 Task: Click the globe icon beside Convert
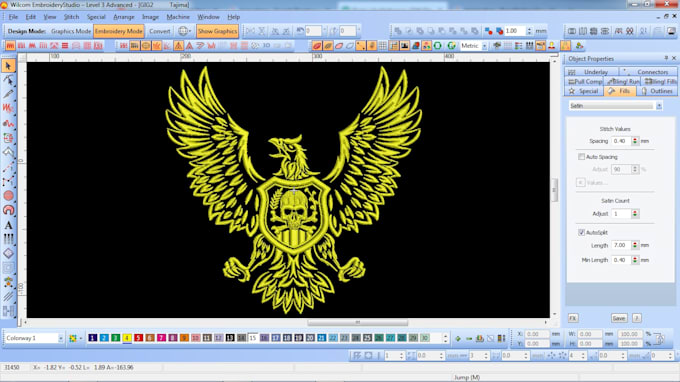183,31
